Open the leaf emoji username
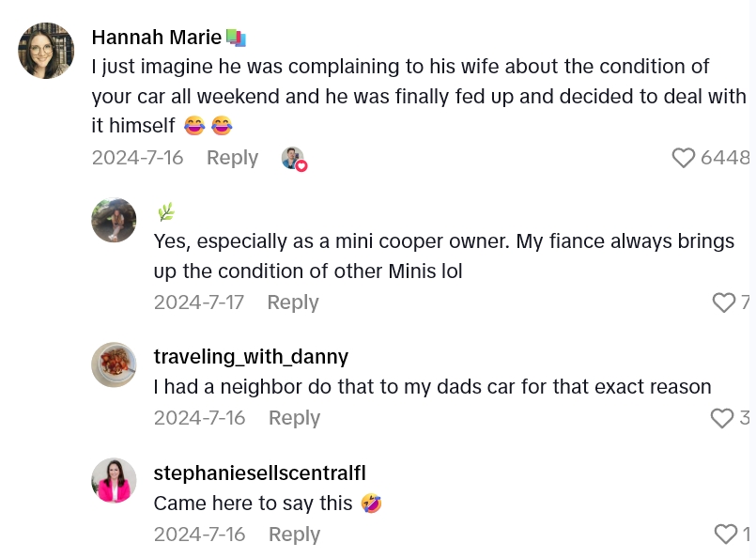 (165, 212)
